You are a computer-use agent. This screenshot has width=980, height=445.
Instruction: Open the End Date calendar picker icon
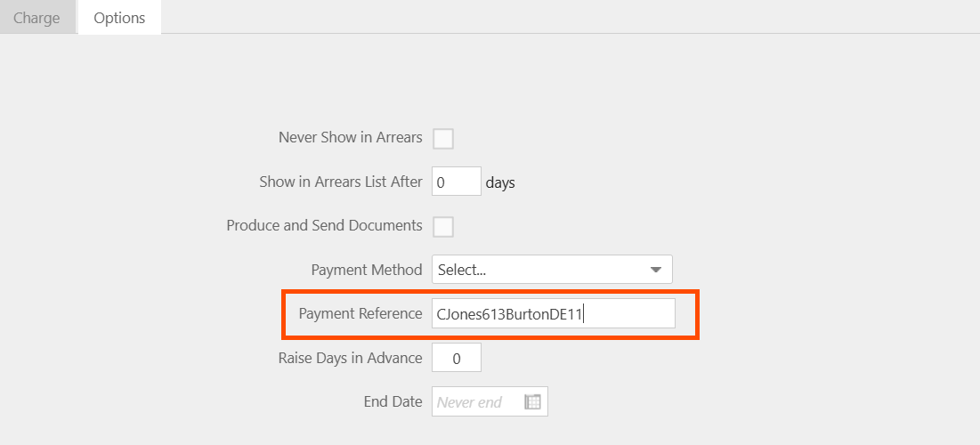(x=532, y=402)
